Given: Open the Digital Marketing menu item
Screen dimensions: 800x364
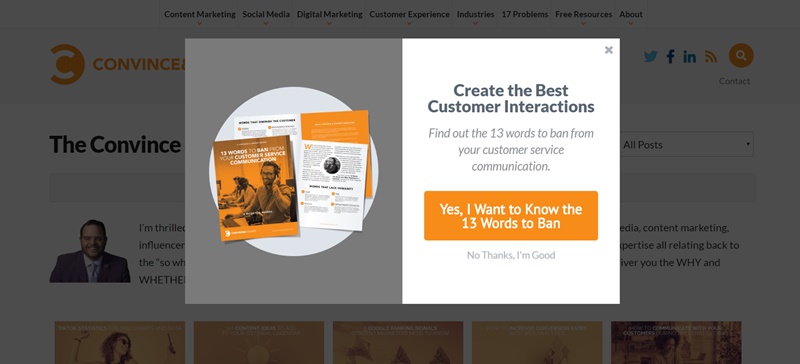Looking at the screenshot, I should coord(330,14).
